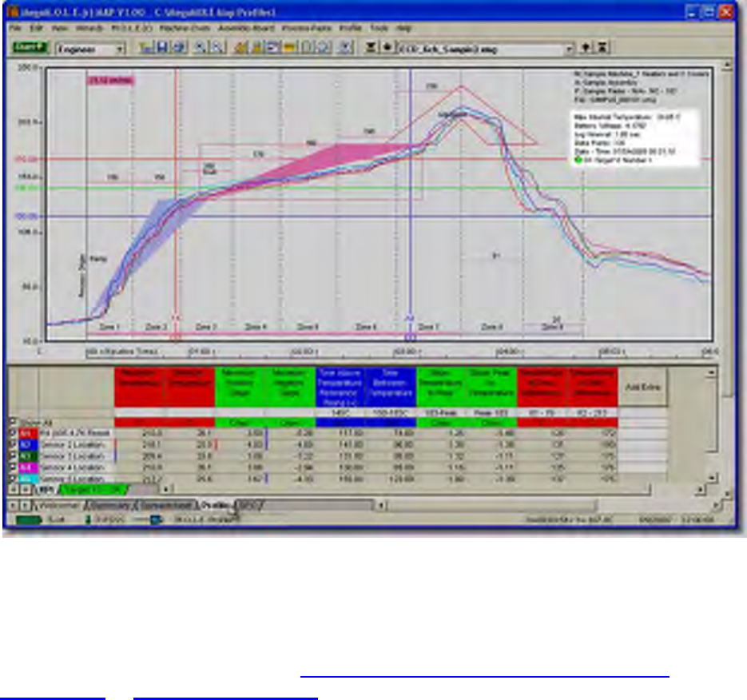Image resolution: width=747 pixels, height=700 pixels.
Task: Expand the data file name dropdown arrow
Action: click(x=569, y=49)
